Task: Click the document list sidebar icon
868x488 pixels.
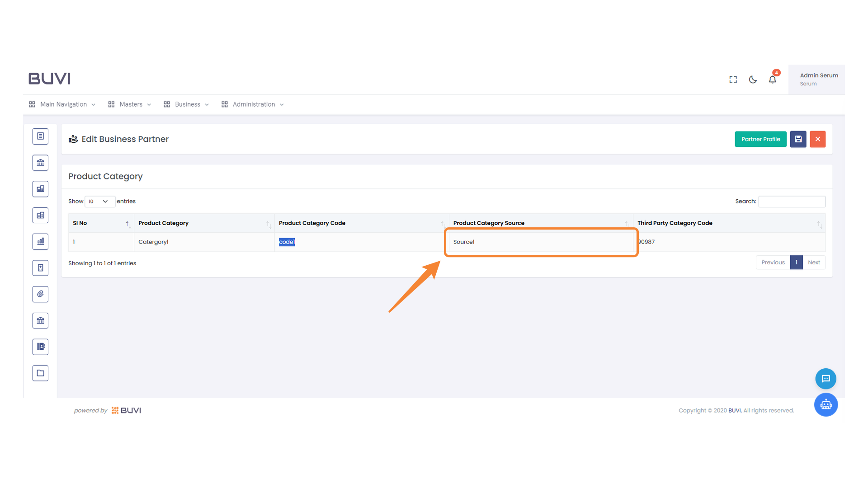Action: [40, 136]
